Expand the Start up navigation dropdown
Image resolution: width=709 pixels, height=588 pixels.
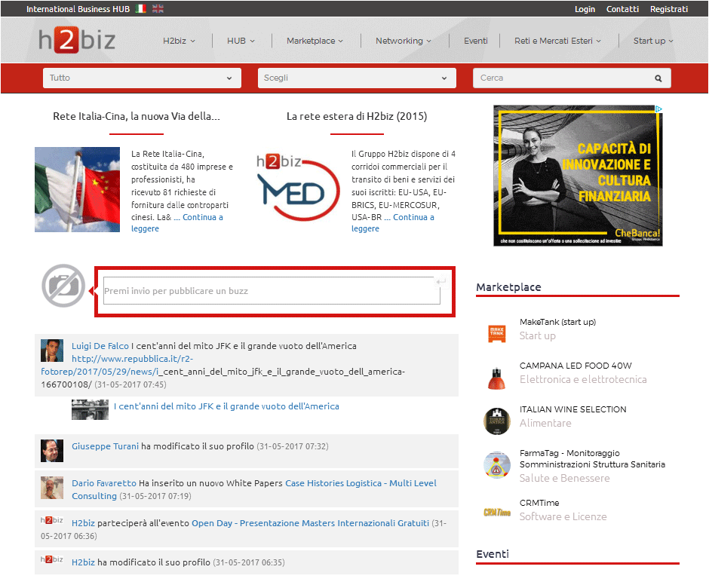653,41
